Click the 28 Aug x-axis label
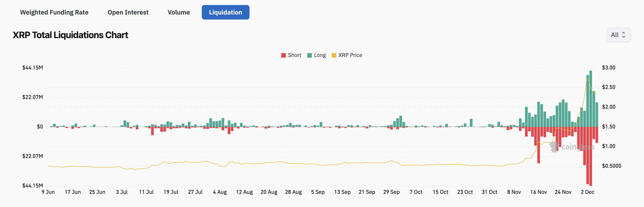This screenshot has width=644, height=207. point(293,192)
